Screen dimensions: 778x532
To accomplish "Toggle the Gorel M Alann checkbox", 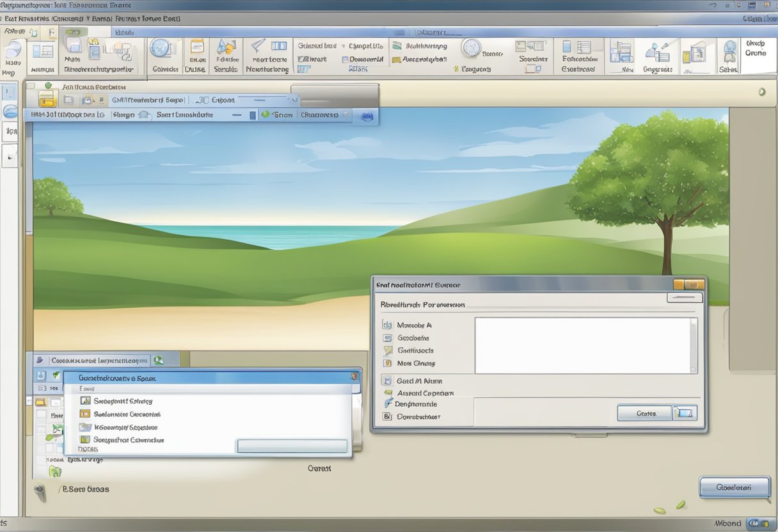I will point(386,380).
